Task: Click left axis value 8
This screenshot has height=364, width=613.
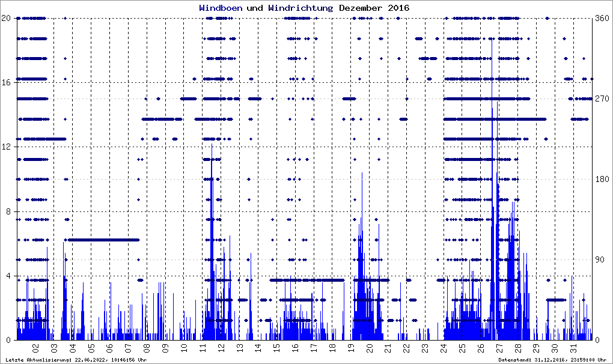Action: click(x=7, y=211)
